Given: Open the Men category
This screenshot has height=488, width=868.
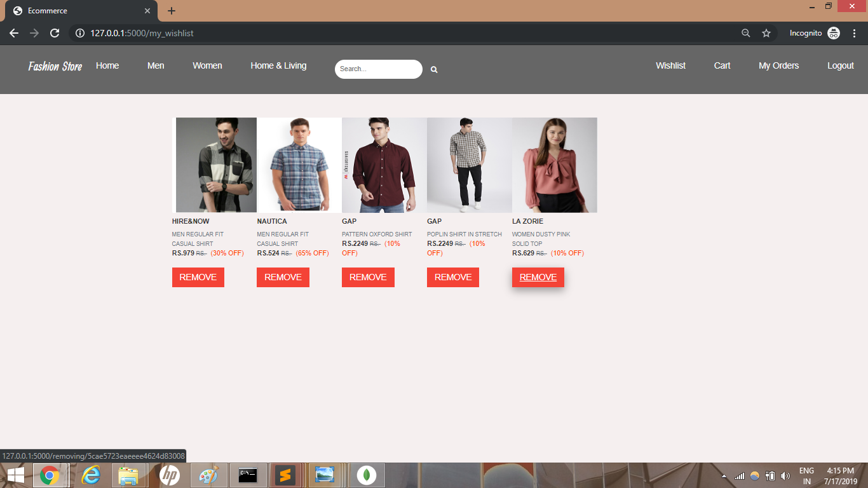Looking at the screenshot, I should (156, 65).
